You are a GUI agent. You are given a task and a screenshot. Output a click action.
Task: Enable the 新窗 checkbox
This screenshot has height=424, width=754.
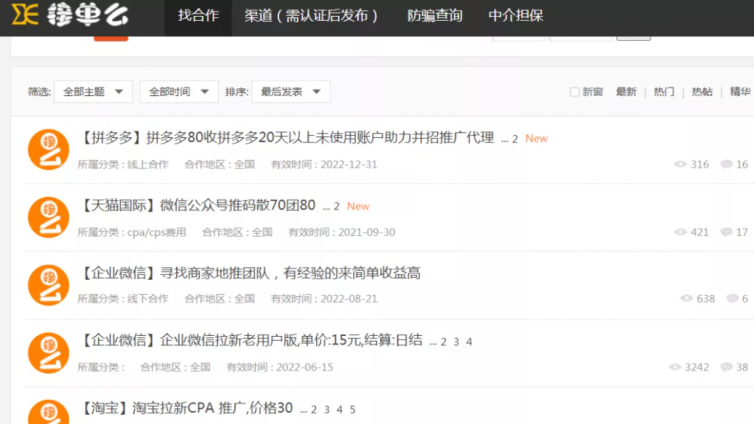(574, 92)
